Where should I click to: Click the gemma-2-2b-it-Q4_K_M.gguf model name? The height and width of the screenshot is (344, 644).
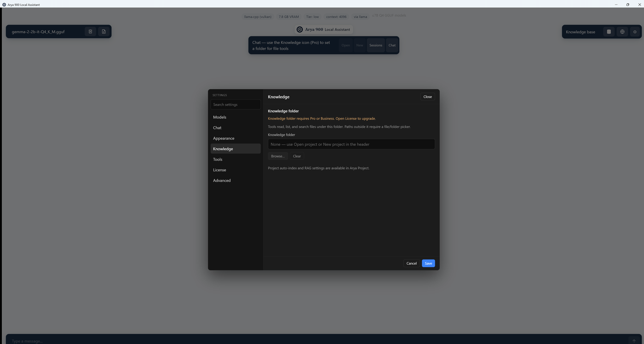coord(38,32)
